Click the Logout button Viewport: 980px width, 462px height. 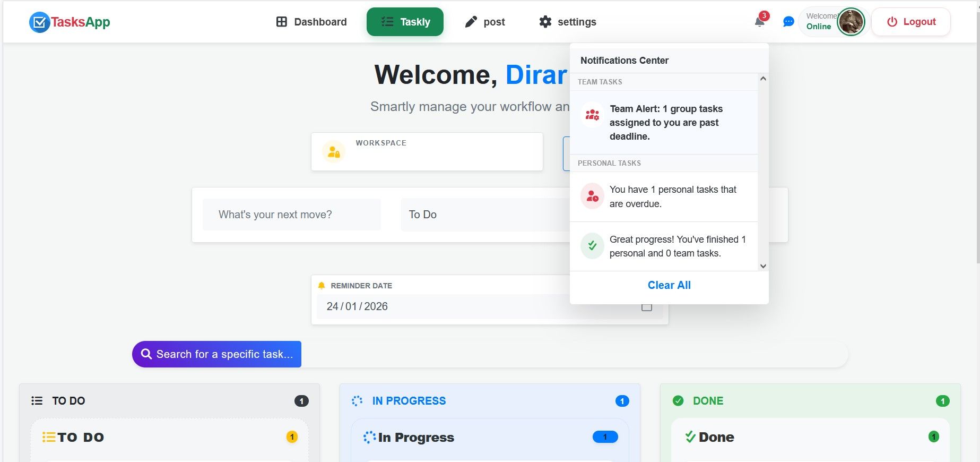click(x=911, y=22)
